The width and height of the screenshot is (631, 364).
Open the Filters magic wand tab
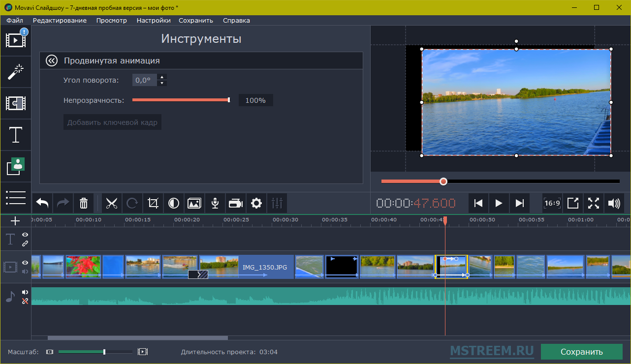click(x=16, y=72)
